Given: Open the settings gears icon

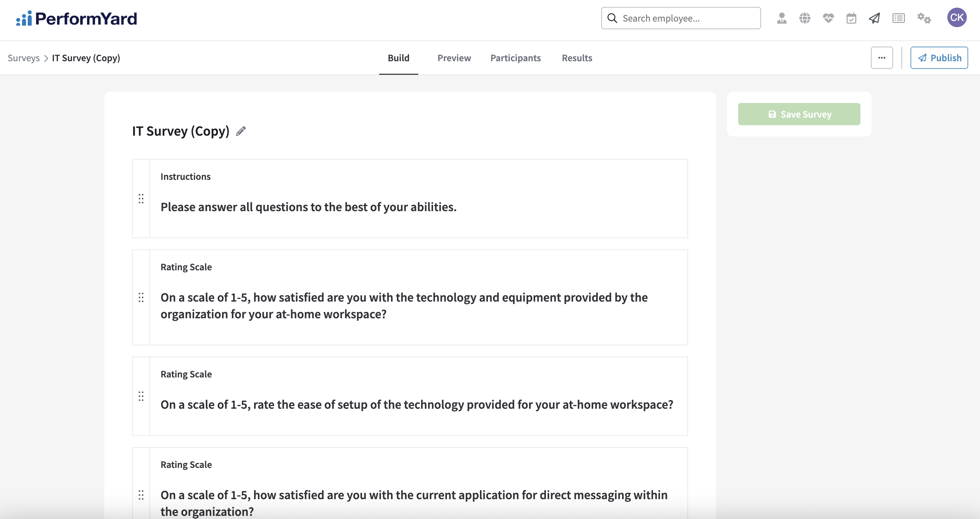Looking at the screenshot, I should pyautogui.click(x=924, y=18).
